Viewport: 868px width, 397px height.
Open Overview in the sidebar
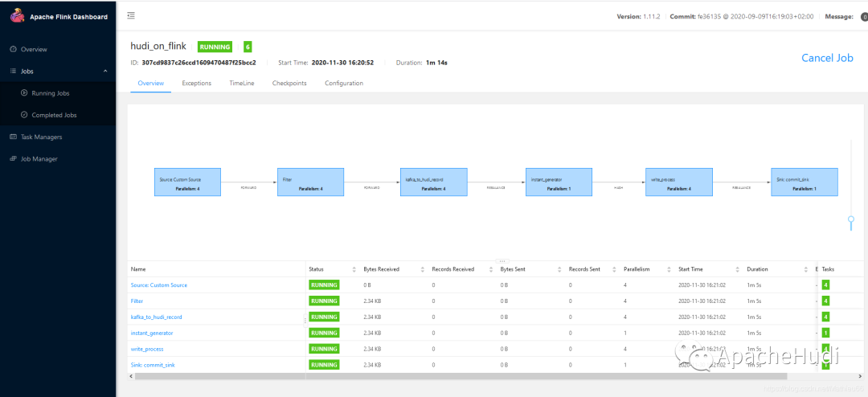(34, 49)
